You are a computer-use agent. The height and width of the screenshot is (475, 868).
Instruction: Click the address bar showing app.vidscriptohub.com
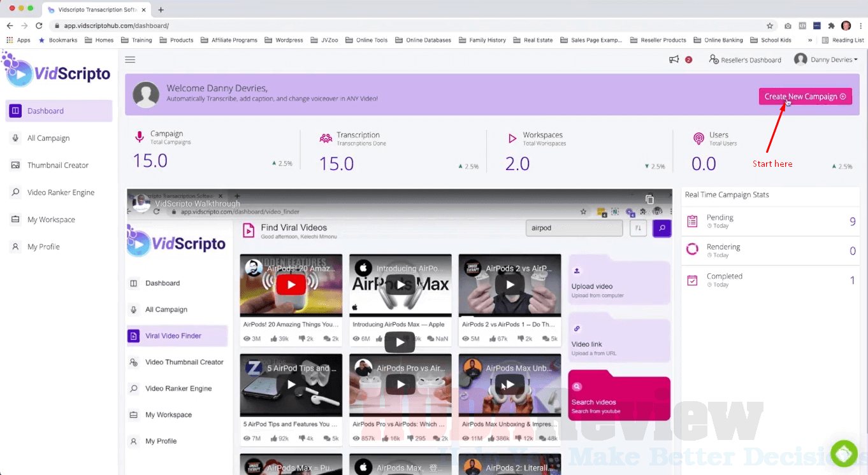(x=408, y=26)
